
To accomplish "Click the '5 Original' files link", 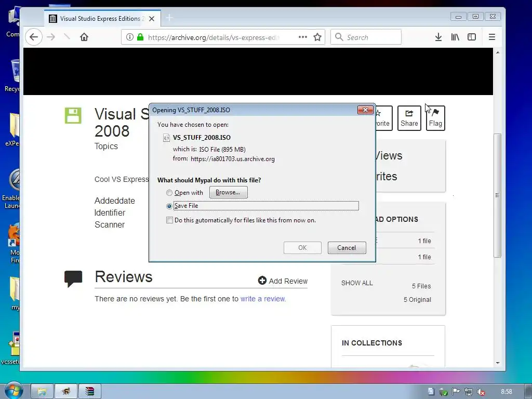I will (x=417, y=300).
